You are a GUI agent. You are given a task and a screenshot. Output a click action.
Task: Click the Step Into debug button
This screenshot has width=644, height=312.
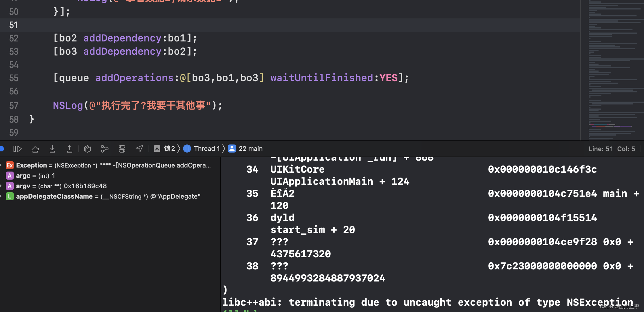pyautogui.click(x=52, y=149)
